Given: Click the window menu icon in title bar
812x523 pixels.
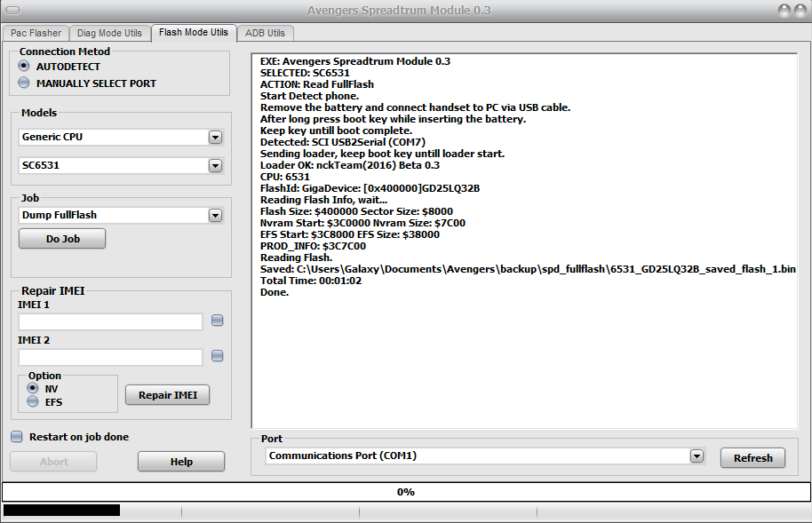Looking at the screenshot, I should click(13, 10).
